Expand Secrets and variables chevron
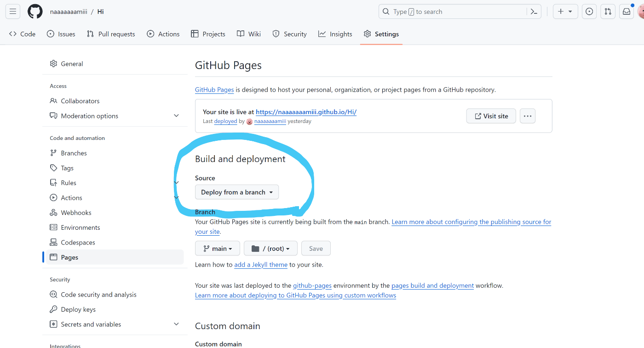Viewport: 644px width, 348px height. pyautogui.click(x=176, y=324)
